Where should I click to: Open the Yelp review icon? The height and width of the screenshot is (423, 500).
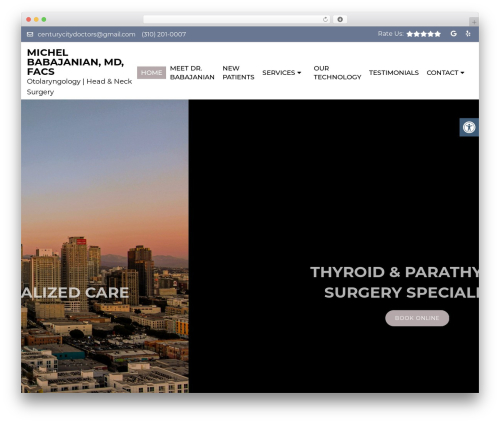468,34
